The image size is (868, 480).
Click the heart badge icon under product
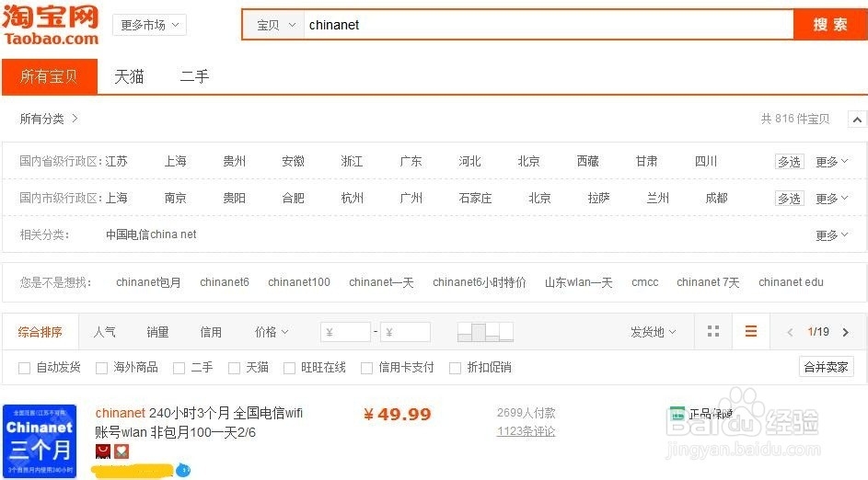(x=122, y=451)
